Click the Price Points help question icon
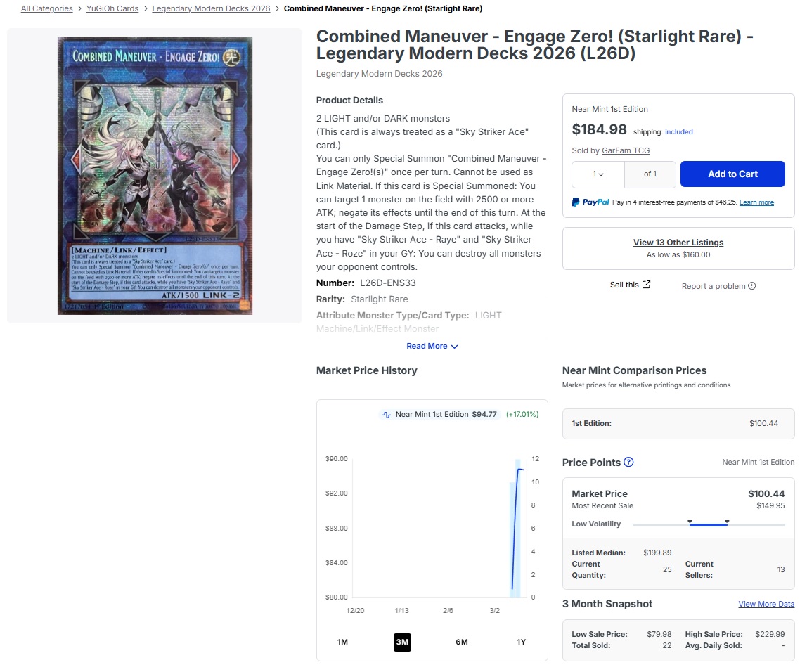Screen dimensions: 807x672 click(628, 462)
